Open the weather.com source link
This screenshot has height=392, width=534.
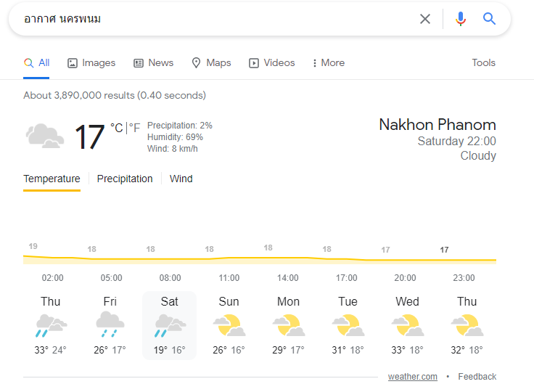click(412, 376)
